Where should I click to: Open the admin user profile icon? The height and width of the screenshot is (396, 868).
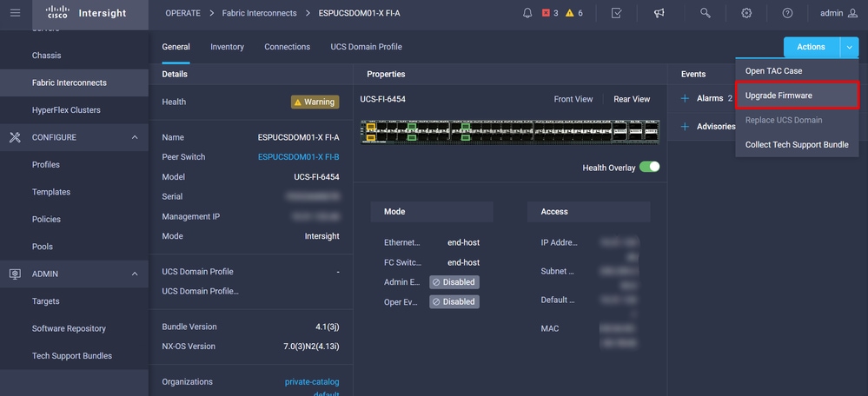(852, 13)
